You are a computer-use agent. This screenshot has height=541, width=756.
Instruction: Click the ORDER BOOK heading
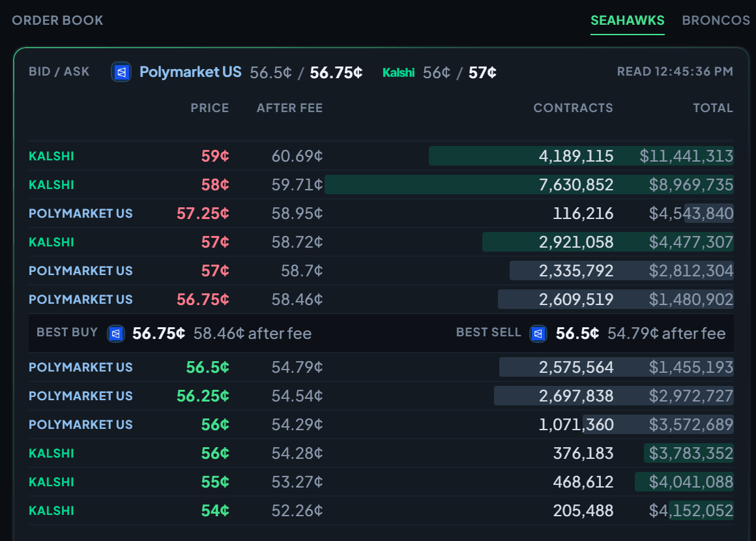tap(57, 20)
